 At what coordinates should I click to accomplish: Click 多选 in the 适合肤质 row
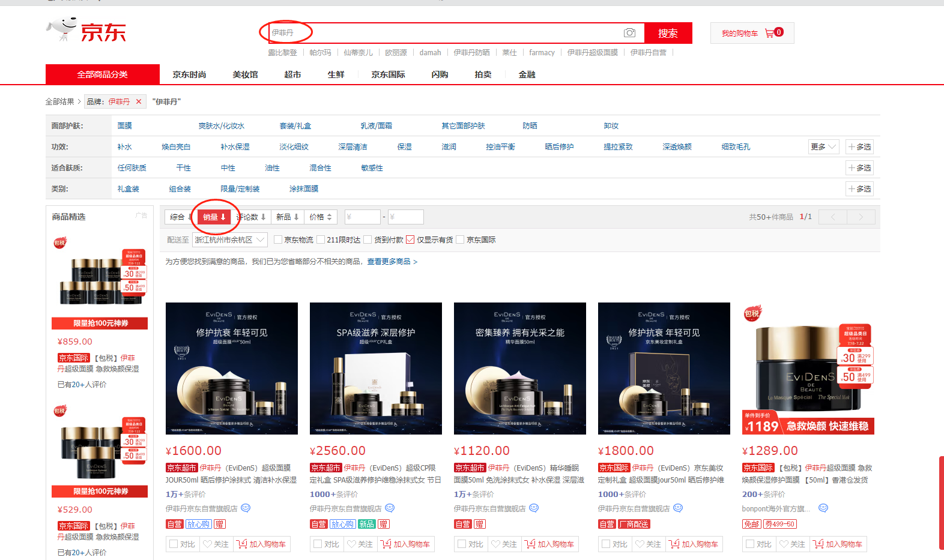pyautogui.click(x=859, y=168)
